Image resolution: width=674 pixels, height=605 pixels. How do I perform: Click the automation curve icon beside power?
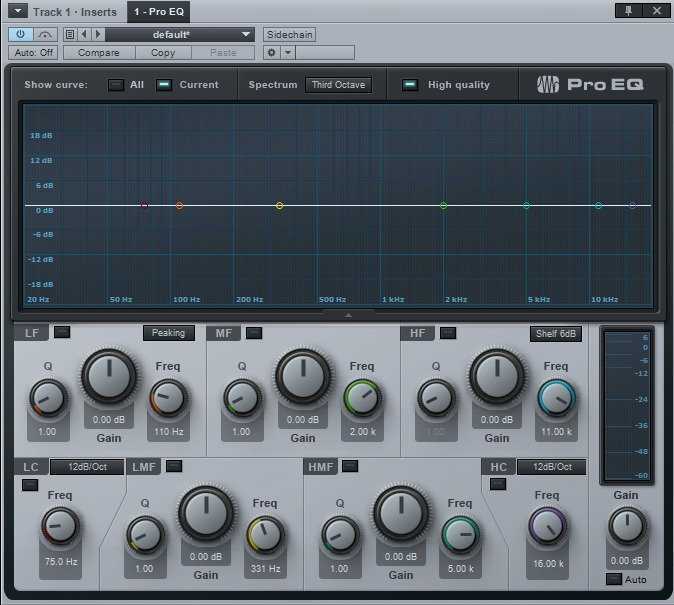[x=45, y=34]
